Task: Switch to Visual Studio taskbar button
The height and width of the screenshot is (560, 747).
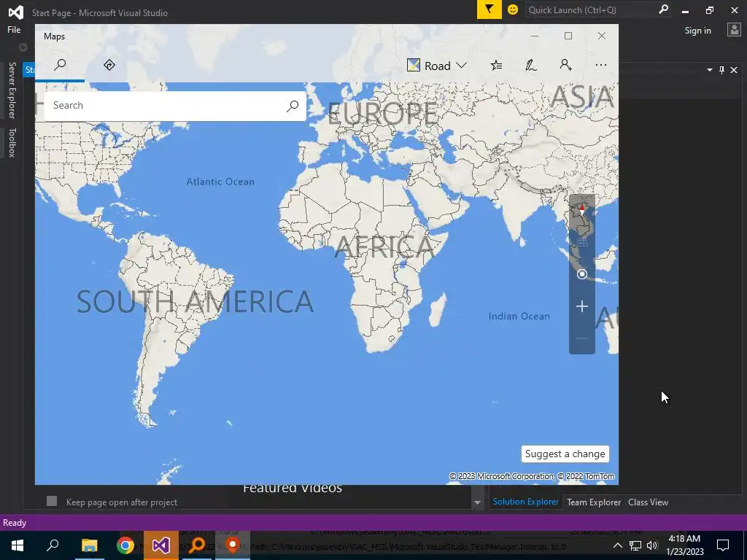Action: [161, 545]
